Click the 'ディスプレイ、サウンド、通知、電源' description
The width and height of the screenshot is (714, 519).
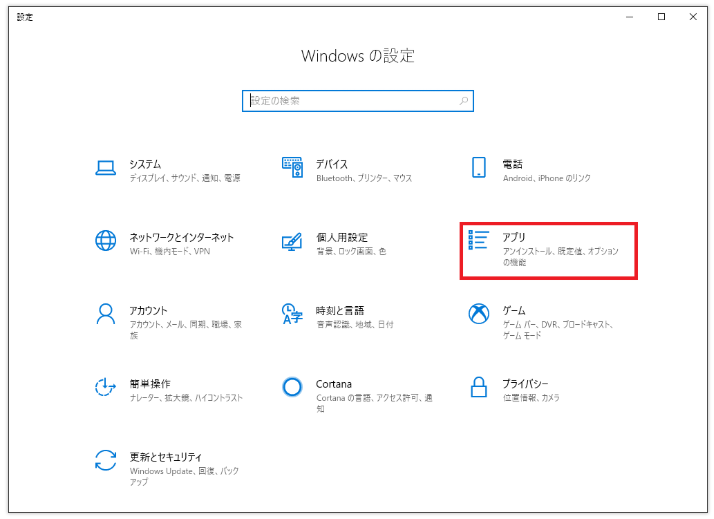pyautogui.click(x=185, y=178)
